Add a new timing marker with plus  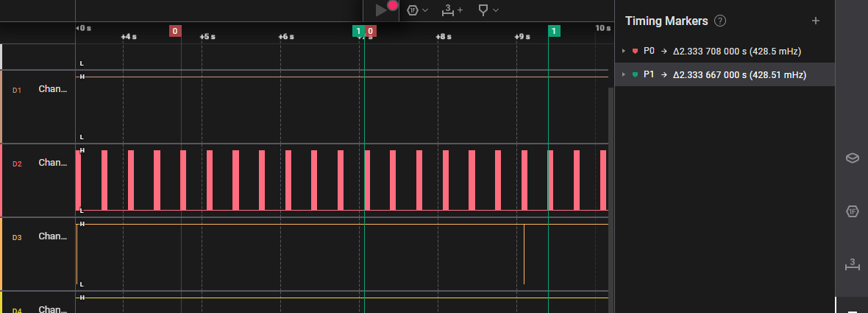pos(815,21)
